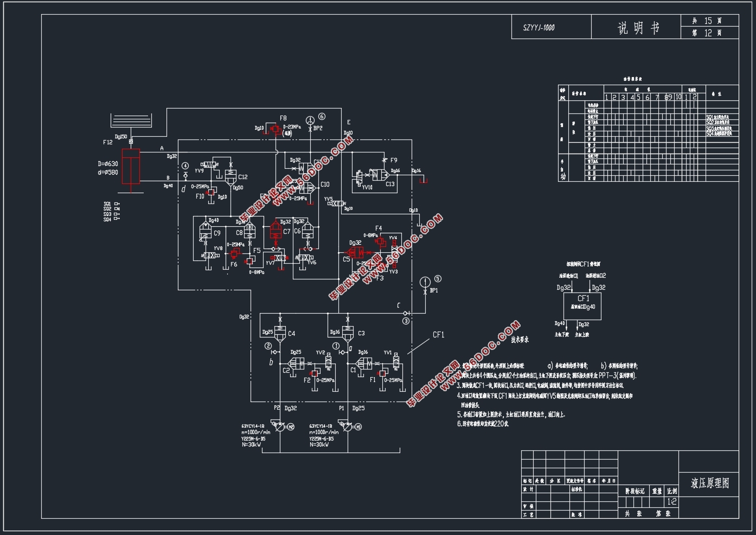The width and height of the screenshot is (756, 535).
Task: Click the YV1 solenoid valve symbol
Action: [396, 361]
